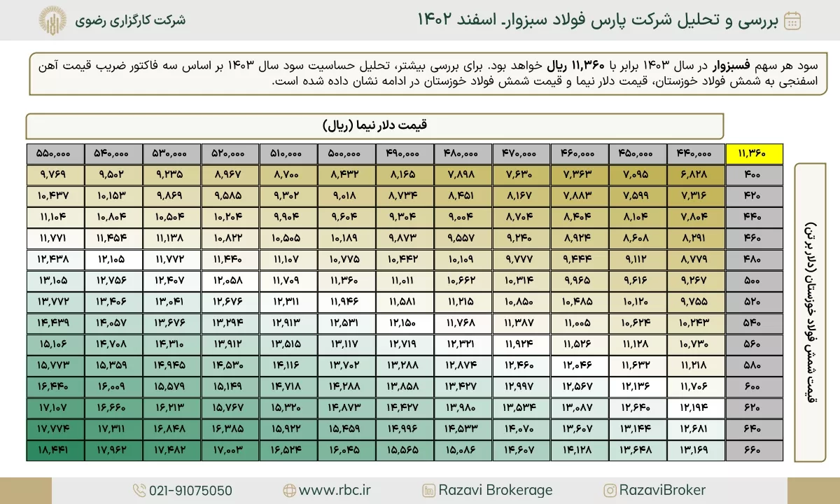Click the cell with value ۹,۰۱۸
Screen dimensions: 840x504
click(x=346, y=197)
